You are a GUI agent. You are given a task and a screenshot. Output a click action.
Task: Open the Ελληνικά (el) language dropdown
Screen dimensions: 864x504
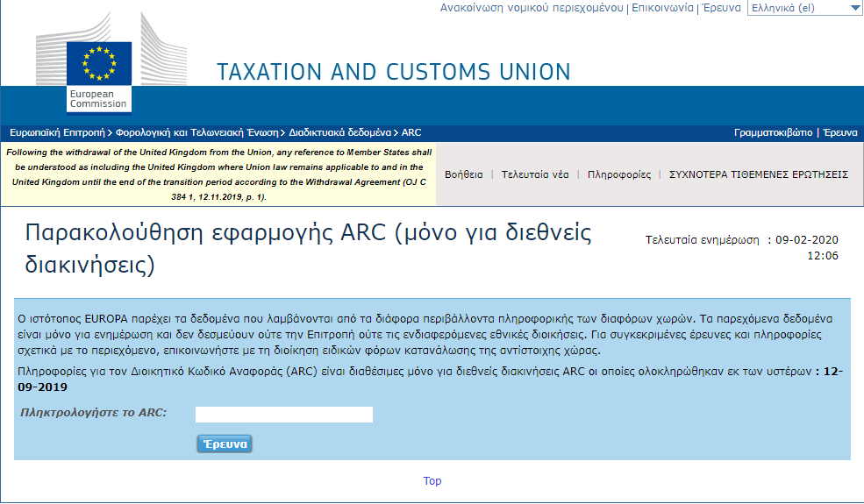pos(804,8)
